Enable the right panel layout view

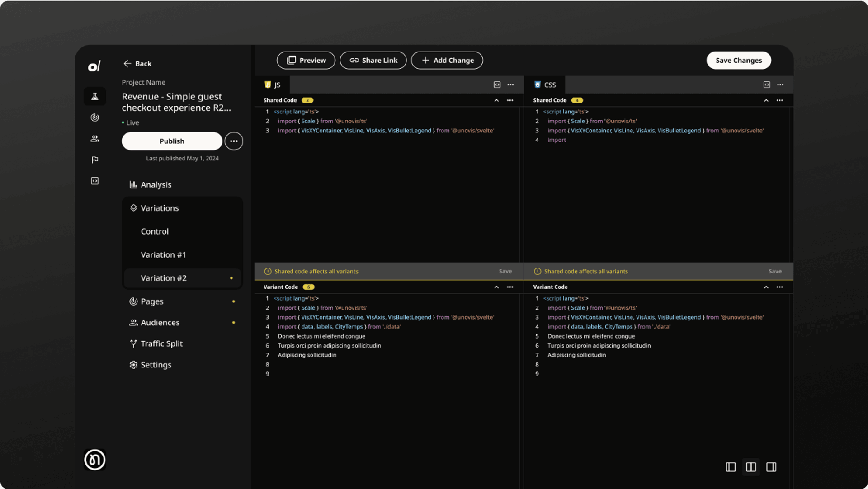click(x=772, y=467)
